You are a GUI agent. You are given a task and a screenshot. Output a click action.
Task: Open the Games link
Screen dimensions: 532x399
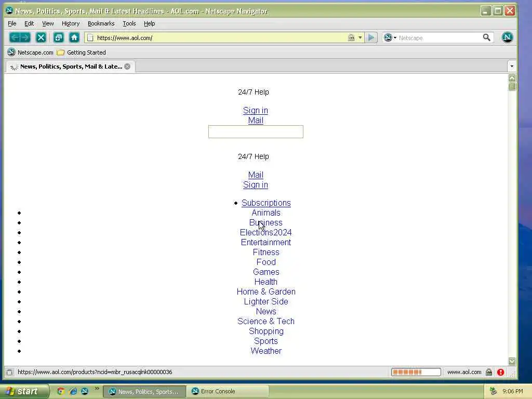click(266, 272)
